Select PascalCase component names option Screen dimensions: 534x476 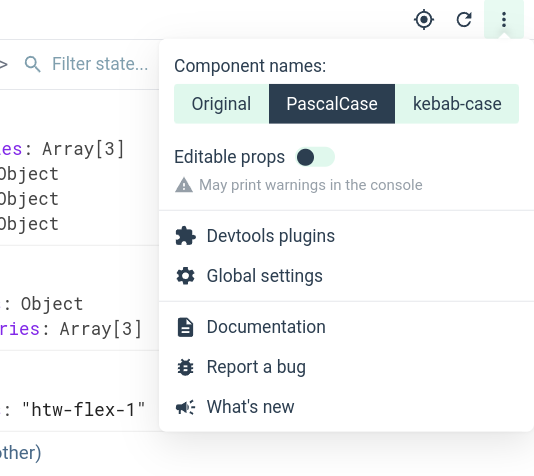(x=332, y=104)
